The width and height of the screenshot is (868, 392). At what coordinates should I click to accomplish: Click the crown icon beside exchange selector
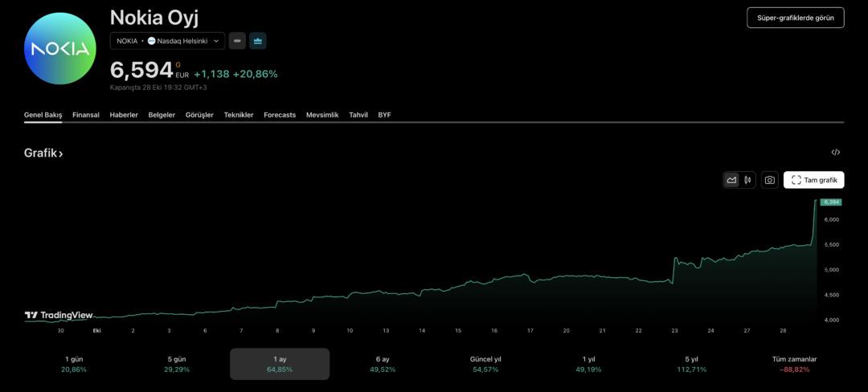tap(257, 41)
